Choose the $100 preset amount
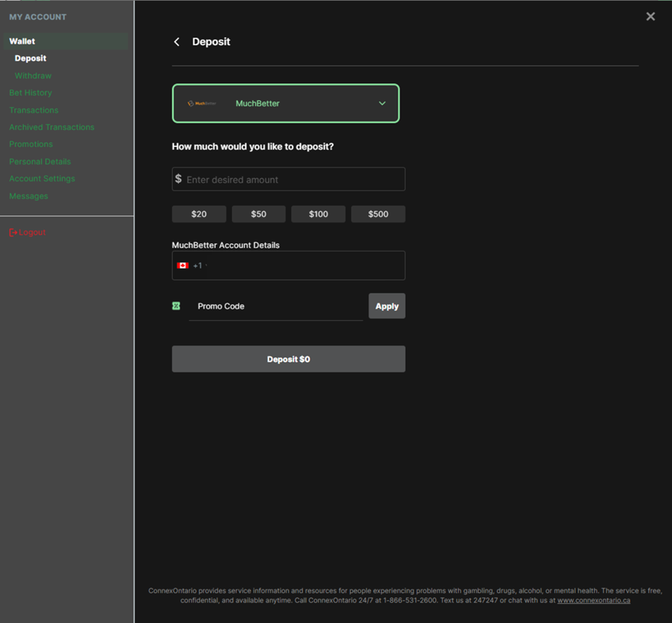Viewport: 672px width, 623px height. pyautogui.click(x=318, y=214)
